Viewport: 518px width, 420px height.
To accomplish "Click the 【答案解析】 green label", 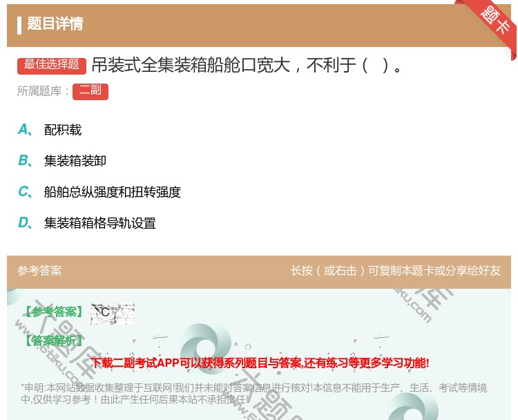I will click(53, 341).
